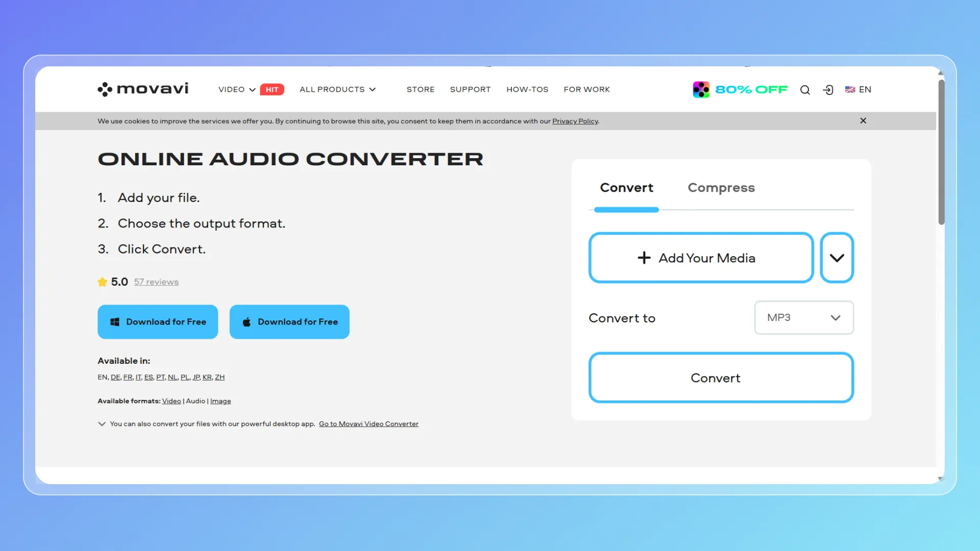Click the large Convert button
Image resolution: width=980 pixels, height=551 pixels.
click(x=721, y=378)
